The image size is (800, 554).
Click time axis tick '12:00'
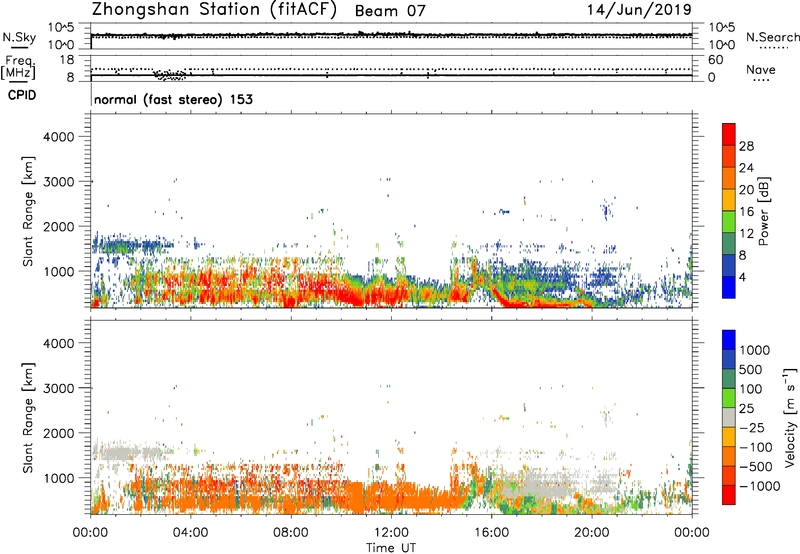point(391,533)
